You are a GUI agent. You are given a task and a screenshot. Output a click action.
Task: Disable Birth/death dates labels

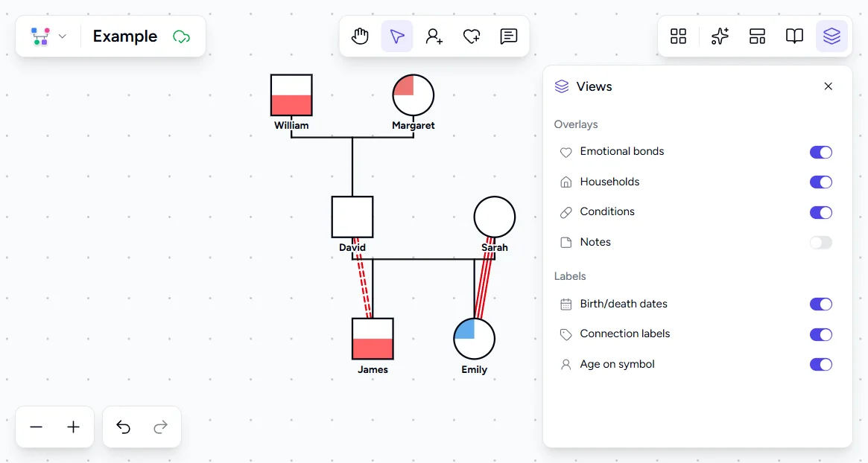821,304
